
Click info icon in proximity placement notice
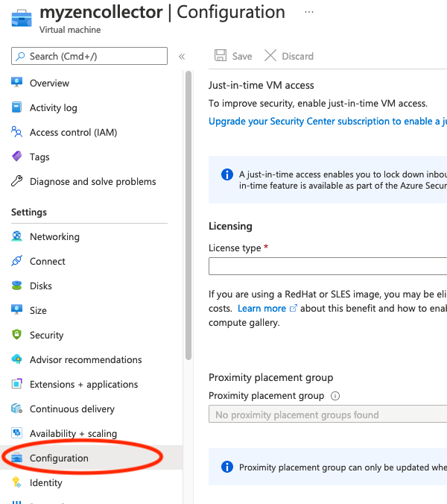pyautogui.click(x=227, y=467)
